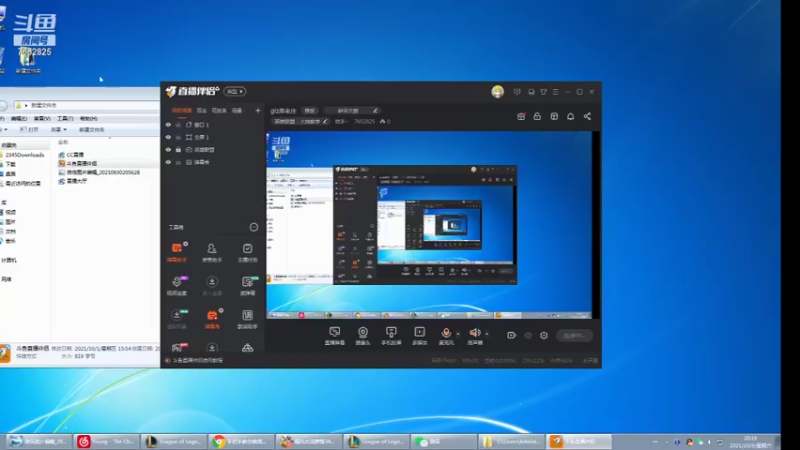Add the 手机投屏 phone projection source
The width and height of the screenshot is (800, 450).
[391, 336]
